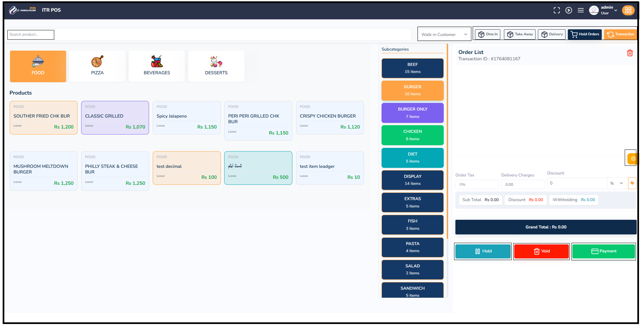This screenshot has width=644, height=325.
Task: Expand the discount type percent dropdown
Action: 617,183
